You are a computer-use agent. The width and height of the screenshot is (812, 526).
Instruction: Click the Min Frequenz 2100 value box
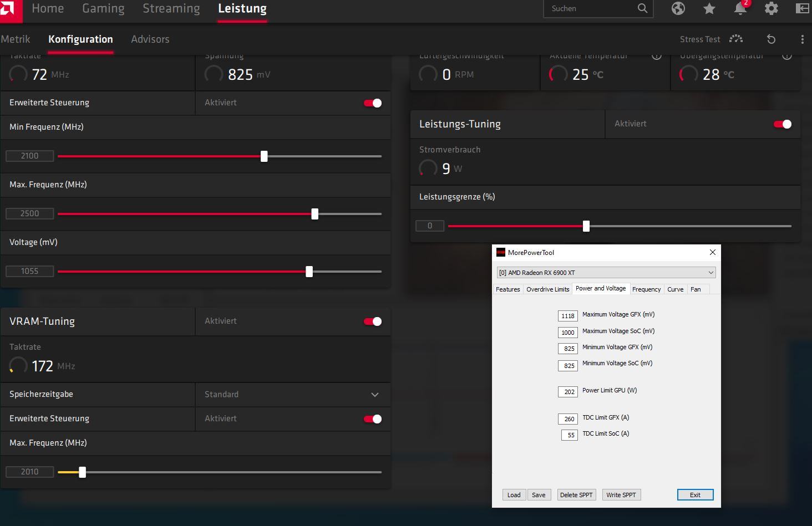(30, 156)
